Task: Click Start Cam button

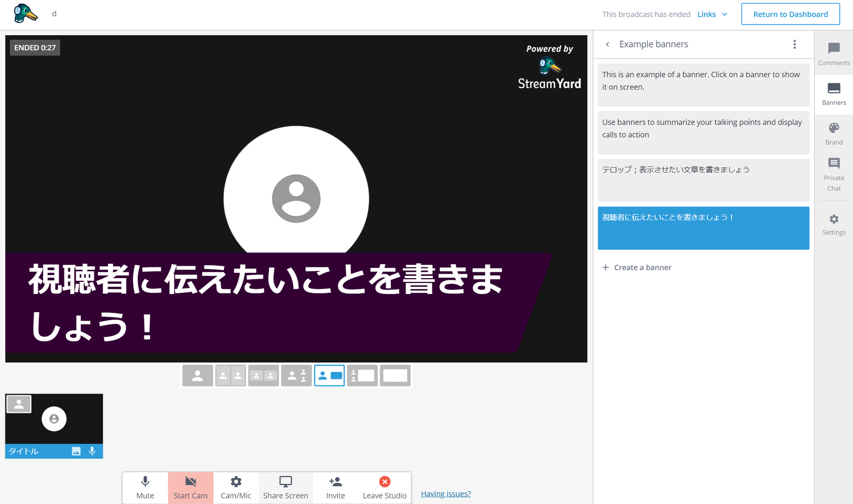Action: click(190, 487)
